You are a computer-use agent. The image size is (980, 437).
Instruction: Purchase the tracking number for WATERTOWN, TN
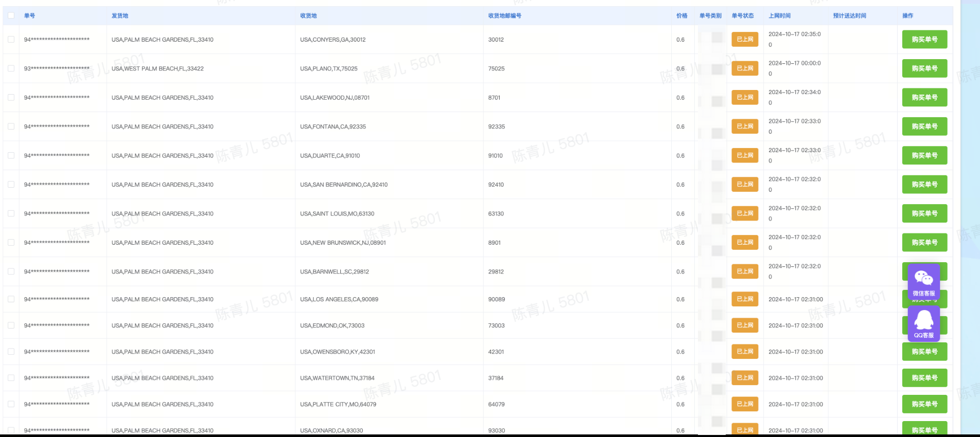[924, 378]
